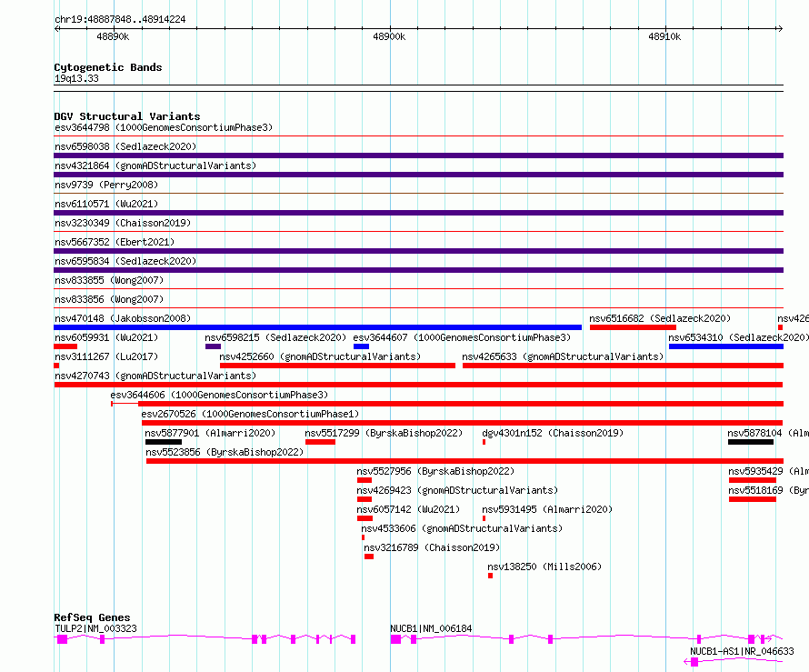This screenshot has width=809, height=672.
Task: Click the nsv9739 Perry2008 label
Action: pyautogui.click(x=106, y=185)
